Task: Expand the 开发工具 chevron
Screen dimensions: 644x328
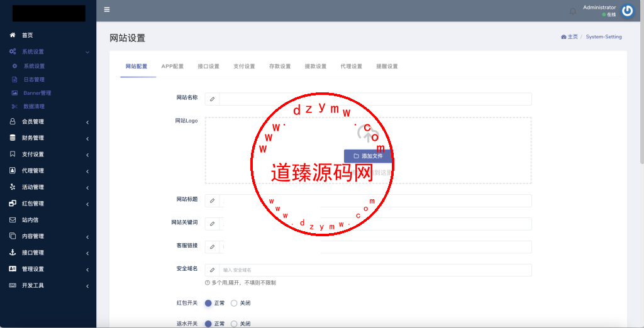Action: [87, 286]
